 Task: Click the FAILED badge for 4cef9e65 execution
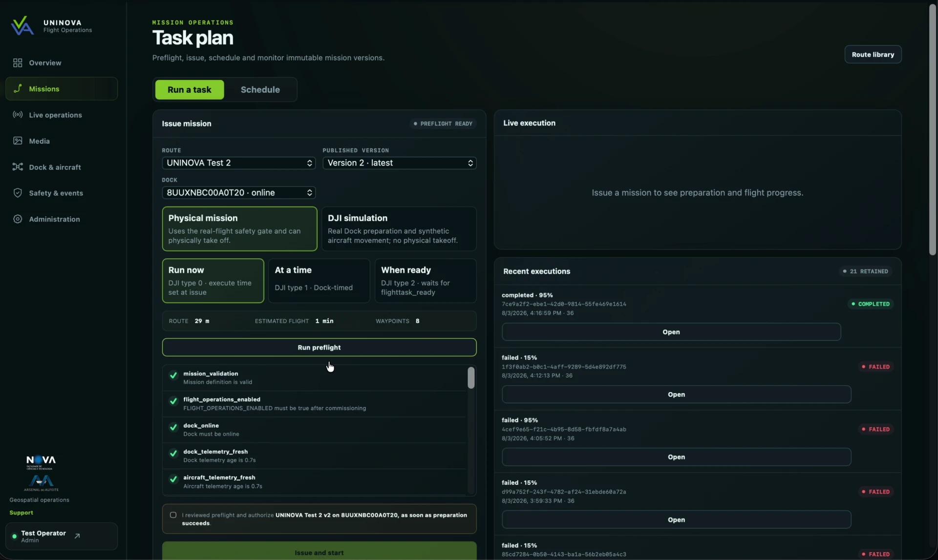click(875, 429)
